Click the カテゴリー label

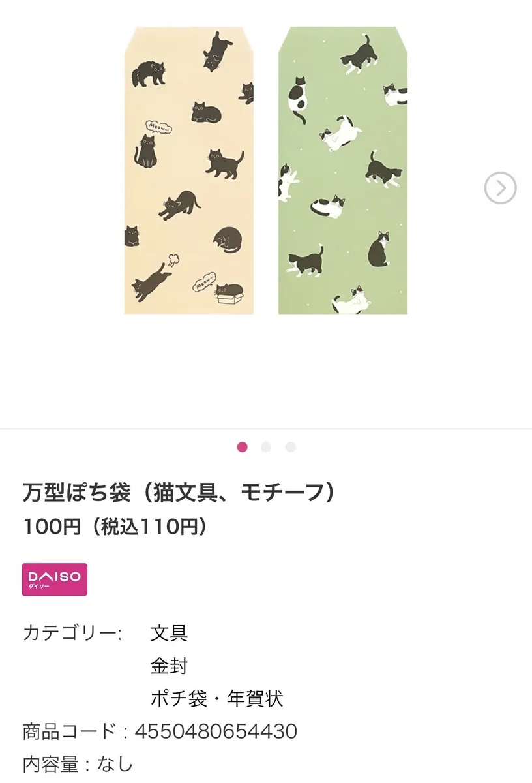click(x=72, y=632)
